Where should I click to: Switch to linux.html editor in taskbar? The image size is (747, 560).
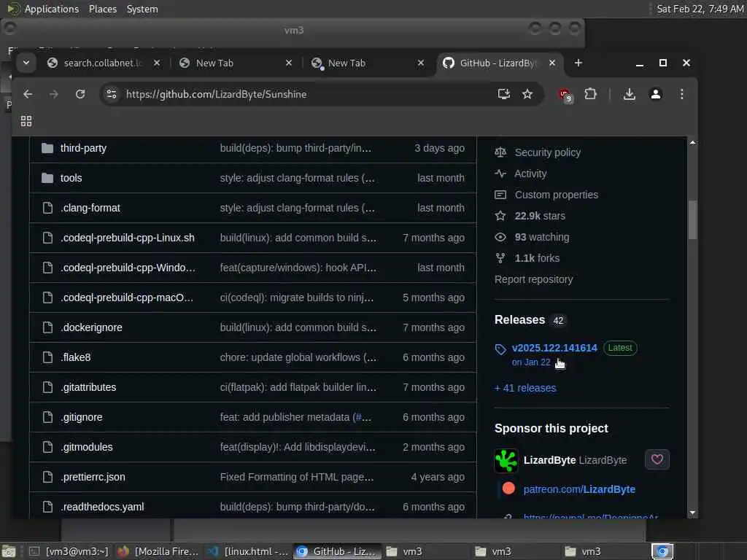(x=248, y=551)
